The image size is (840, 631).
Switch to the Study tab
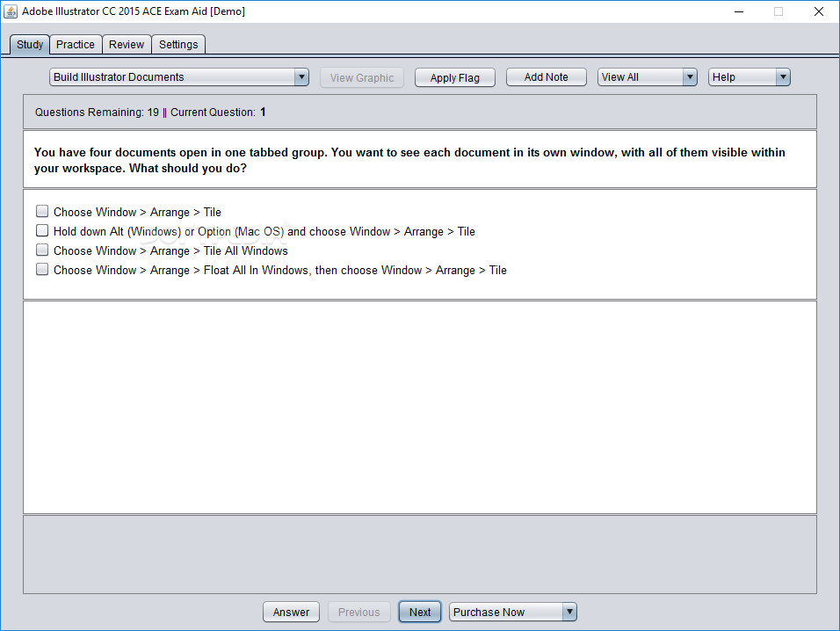[30, 45]
